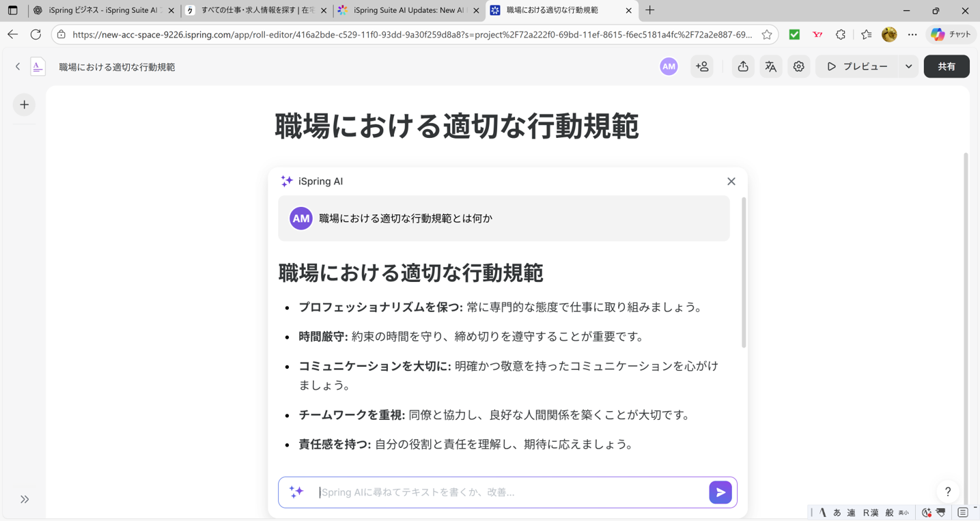Image resolution: width=980 pixels, height=521 pixels.
Task: Open the add content plus button in sidebar
Action: pyautogui.click(x=24, y=104)
